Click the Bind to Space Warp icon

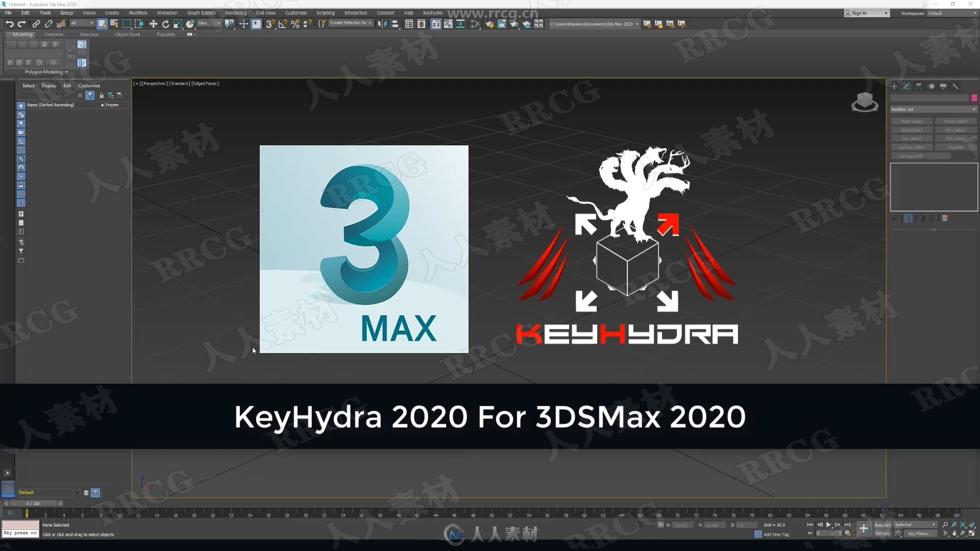click(x=61, y=24)
